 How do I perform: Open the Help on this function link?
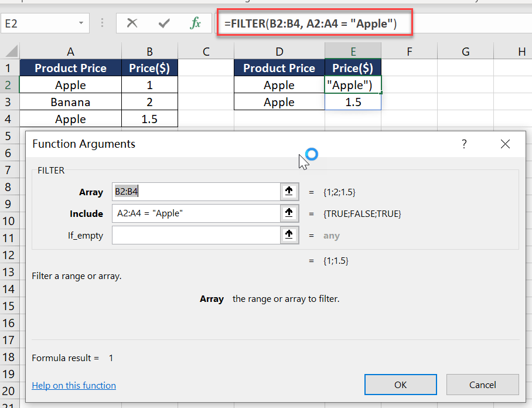(x=74, y=385)
